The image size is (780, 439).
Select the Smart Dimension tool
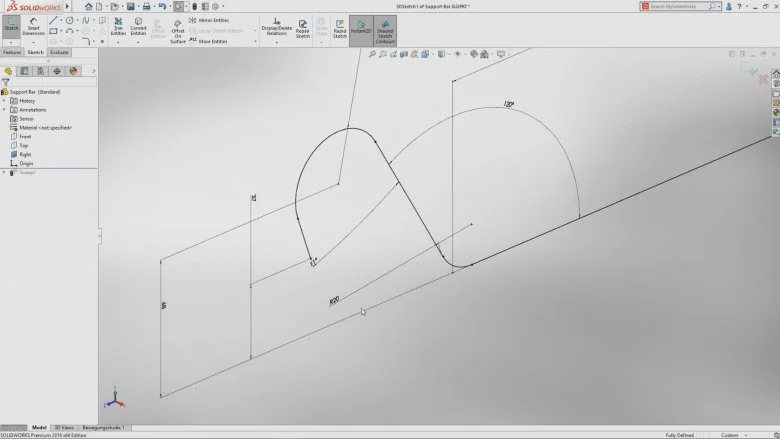(x=33, y=26)
